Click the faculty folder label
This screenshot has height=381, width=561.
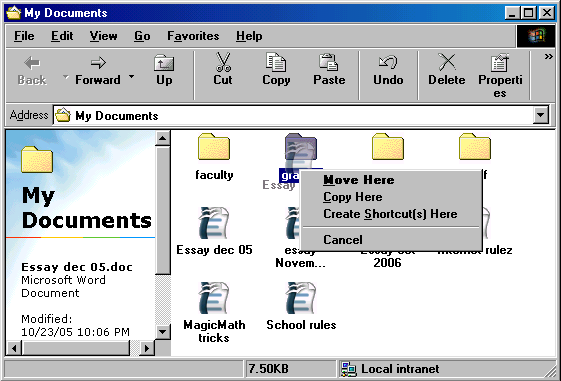point(214,175)
